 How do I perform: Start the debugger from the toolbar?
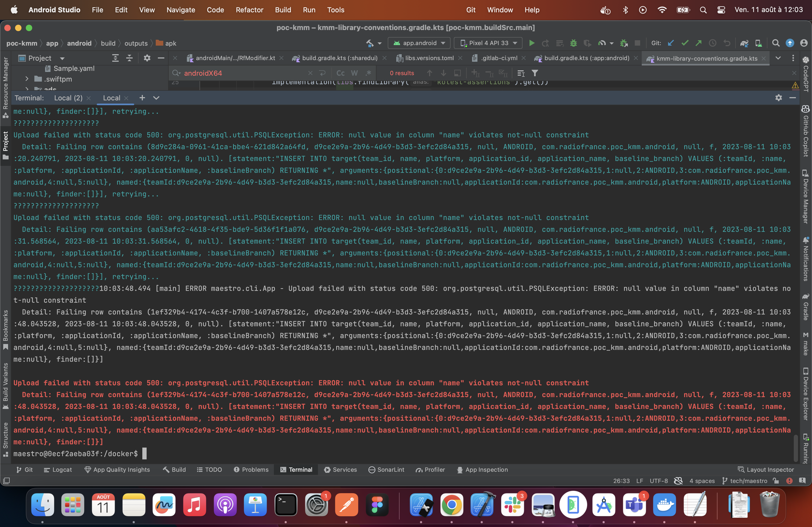(x=573, y=43)
